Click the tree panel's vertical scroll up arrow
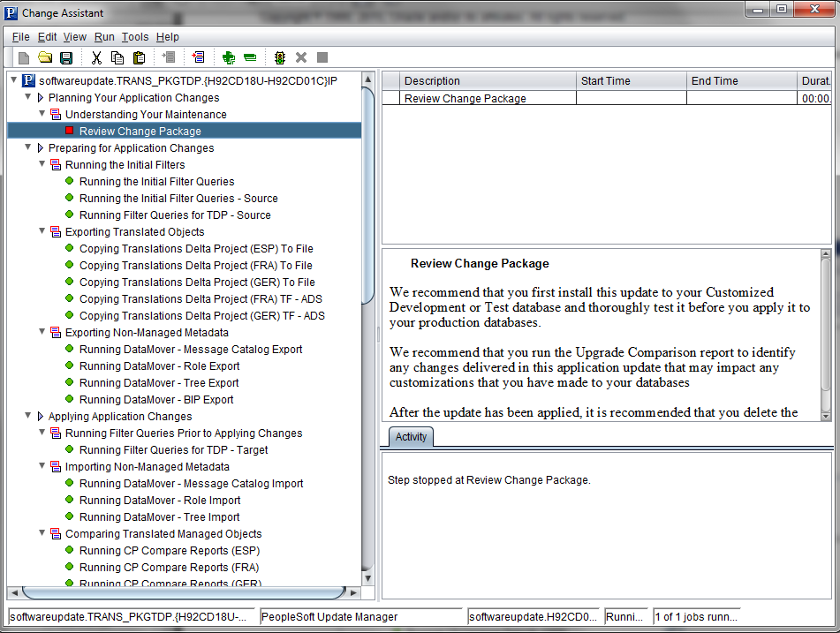 (367, 79)
